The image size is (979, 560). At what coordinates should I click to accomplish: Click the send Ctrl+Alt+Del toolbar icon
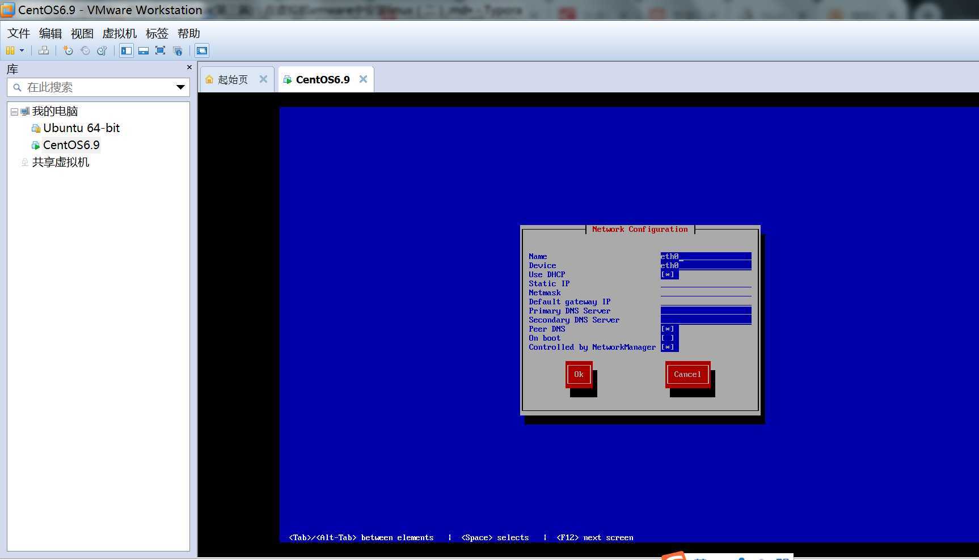coord(44,51)
